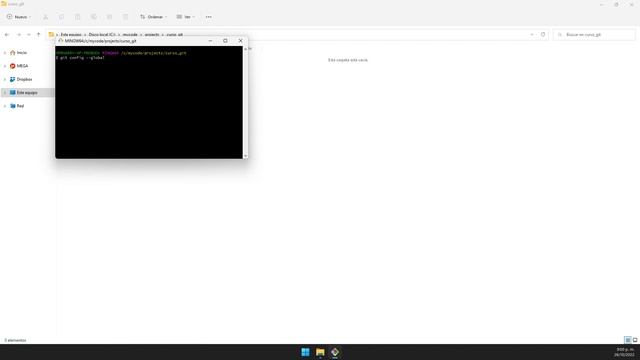Click 'Esta carpeta está vacía' text

(348, 60)
